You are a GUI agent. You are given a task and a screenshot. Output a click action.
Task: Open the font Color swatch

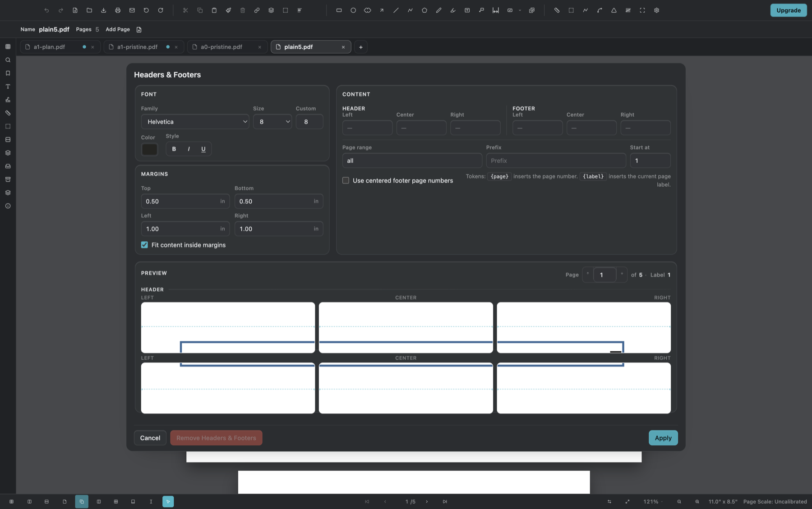(149, 149)
